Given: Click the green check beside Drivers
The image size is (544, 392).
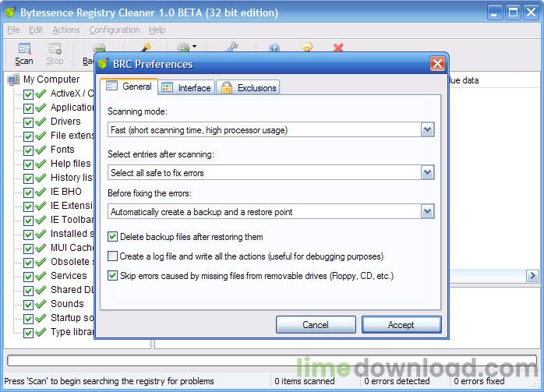Looking at the screenshot, I should tap(41, 122).
